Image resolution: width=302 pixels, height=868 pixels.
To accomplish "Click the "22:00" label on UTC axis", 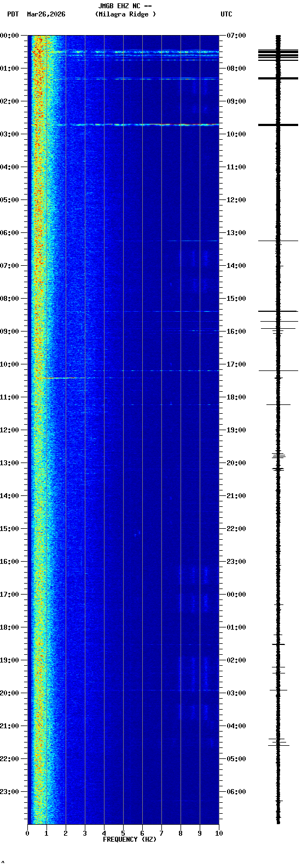I will 236,529.
